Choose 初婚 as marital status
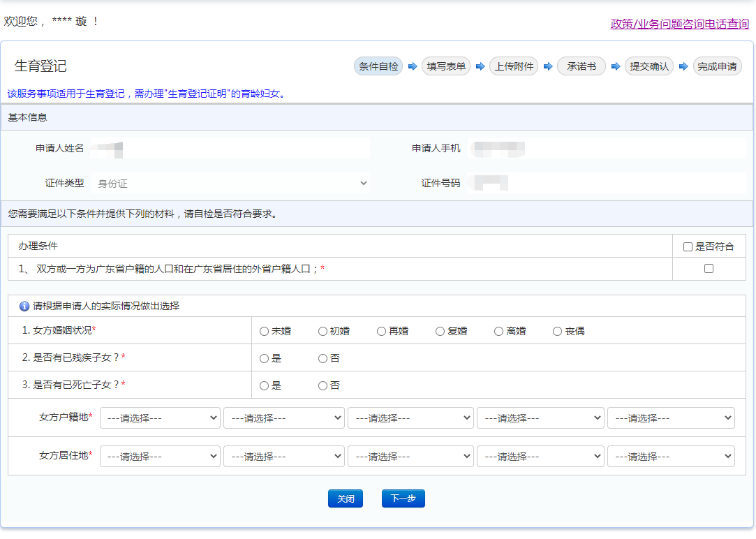This screenshot has width=756, height=539. 323,331
